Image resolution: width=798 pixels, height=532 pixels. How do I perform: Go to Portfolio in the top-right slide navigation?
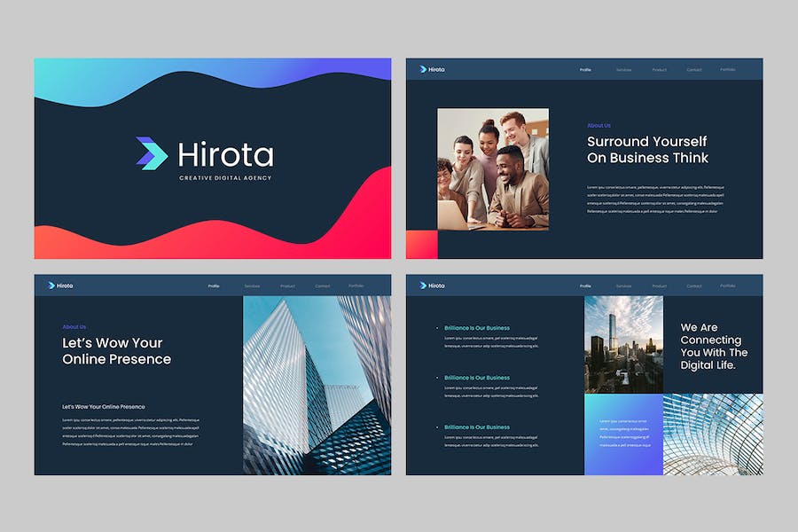728,69
